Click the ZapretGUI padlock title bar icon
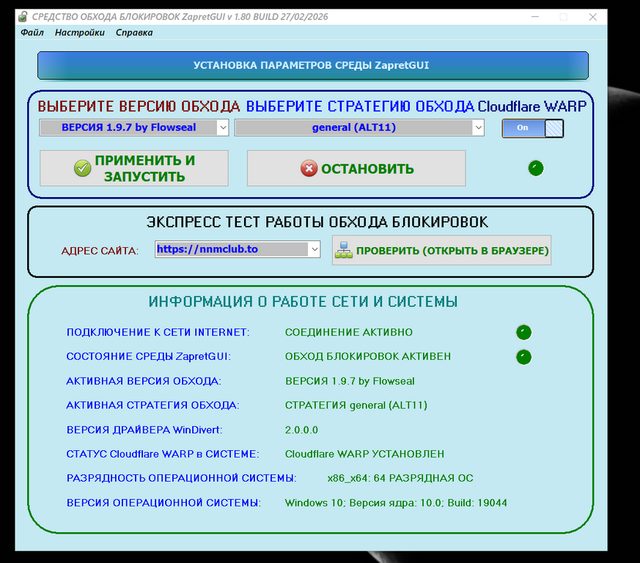 click(23, 17)
